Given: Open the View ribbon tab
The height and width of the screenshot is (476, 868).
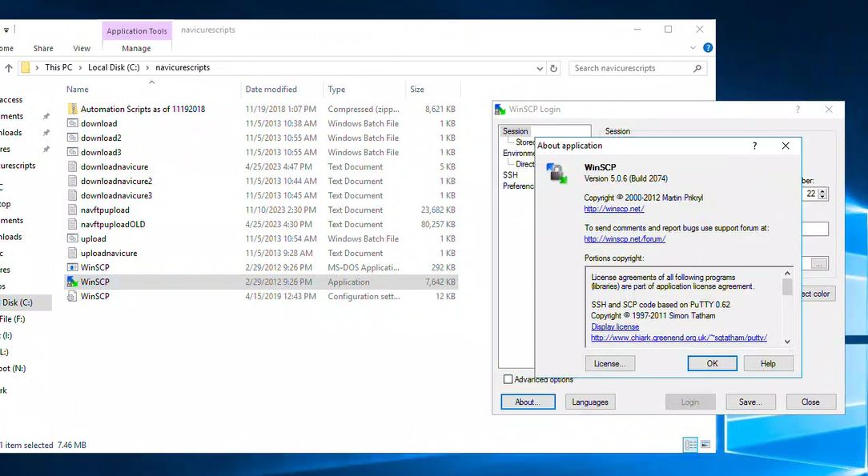Looking at the screenshot, I should [x=82, y=49].
